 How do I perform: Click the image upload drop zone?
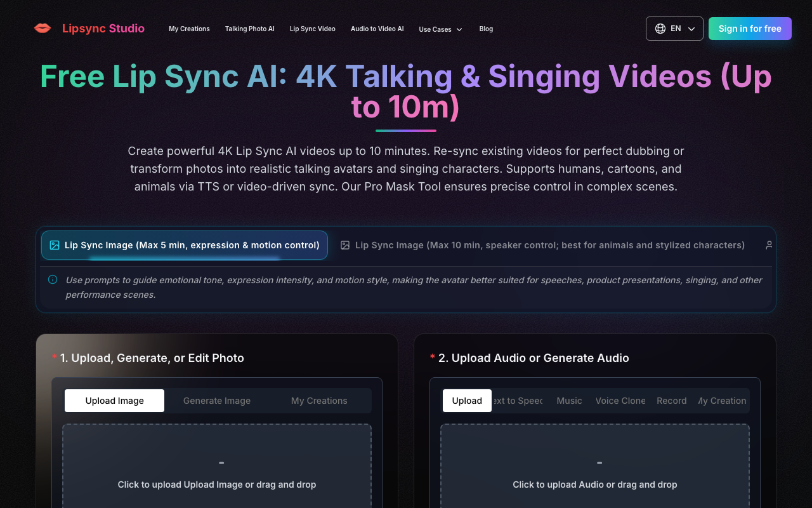pos(217,466)
